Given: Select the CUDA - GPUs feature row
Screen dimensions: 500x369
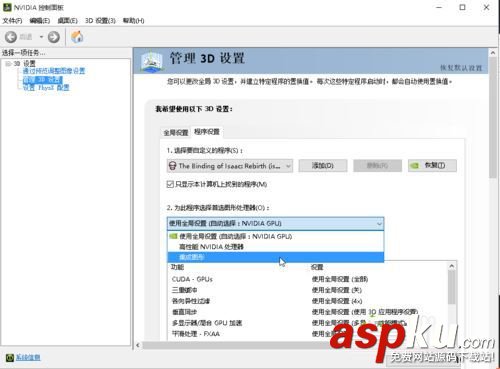Looking at the screenshot, I should tap(308, 279).
